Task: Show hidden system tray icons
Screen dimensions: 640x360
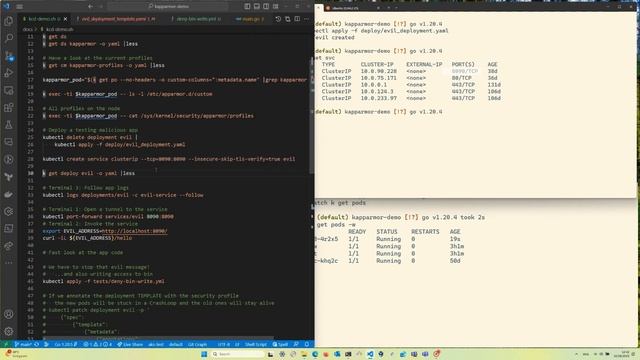Action: point(576,354)
